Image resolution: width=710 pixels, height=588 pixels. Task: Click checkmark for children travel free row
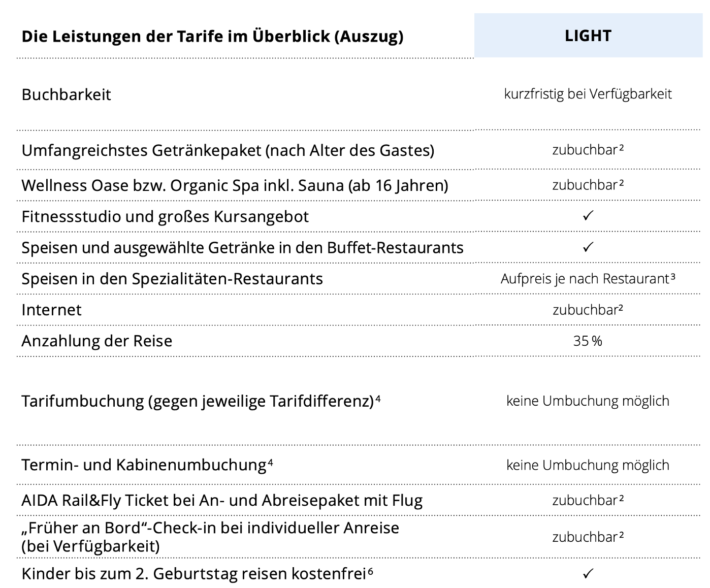click(x=588, y=574)
